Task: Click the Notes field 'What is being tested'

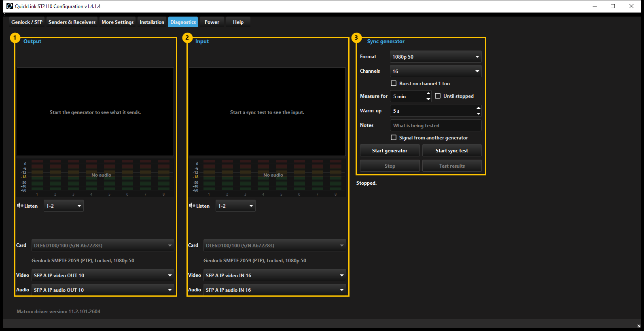Action: [436, 125]
